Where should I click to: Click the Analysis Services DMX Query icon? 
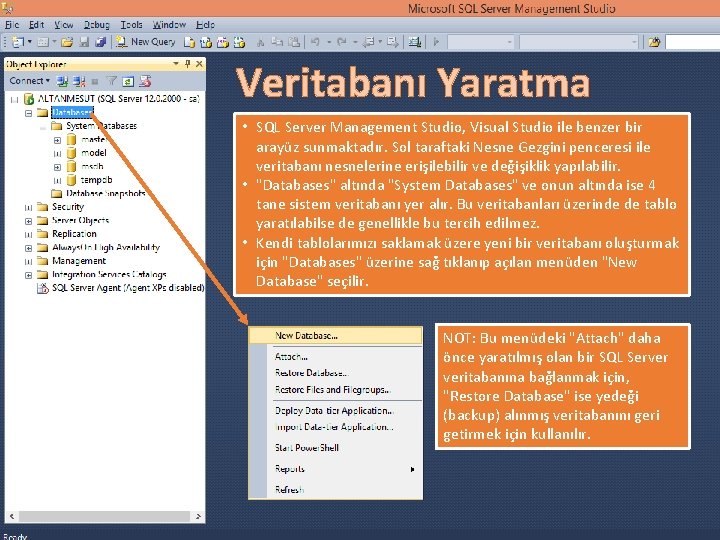point(223,43)
